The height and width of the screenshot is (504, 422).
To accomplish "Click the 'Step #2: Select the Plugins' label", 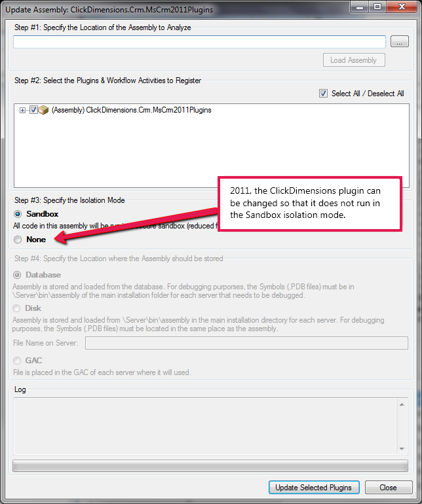I will coord(107,81).
